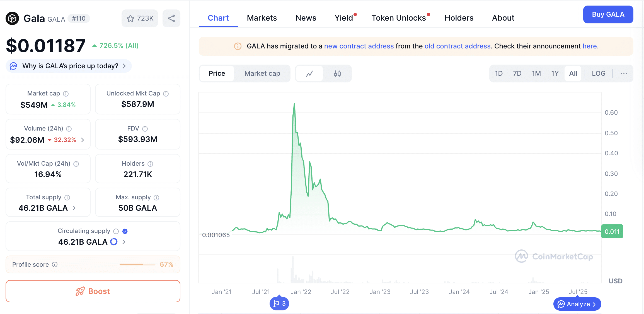Switch to candlestick chart icon
The width and height of the screenshot is (644, 314).
click(337, 73)
